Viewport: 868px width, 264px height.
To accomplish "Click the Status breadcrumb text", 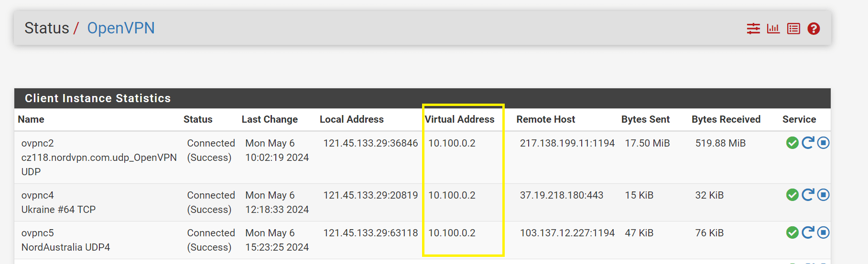I will point(47,28).
